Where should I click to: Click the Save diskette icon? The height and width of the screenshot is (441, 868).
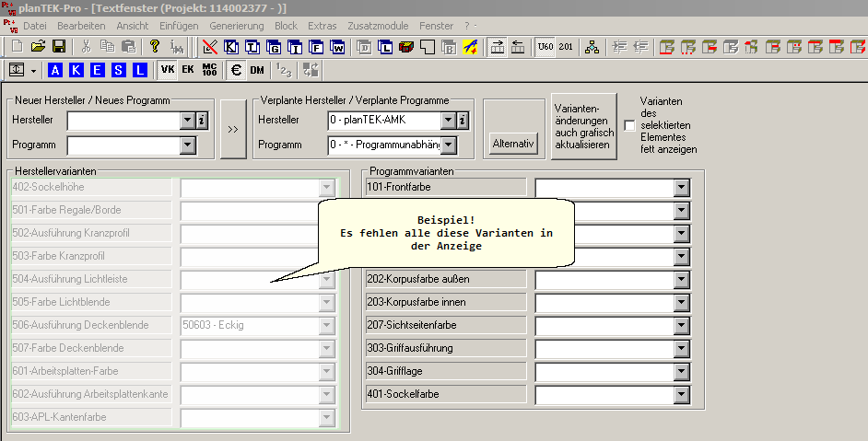pyautogui.click(x=58, y=46)
